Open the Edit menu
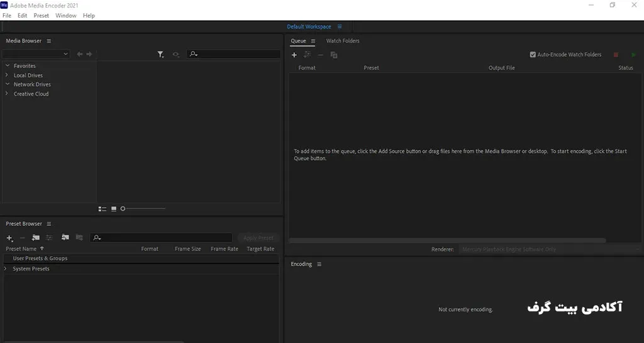Image resolution: width=644 pixels, height=343 pixels. click(22, 15)
